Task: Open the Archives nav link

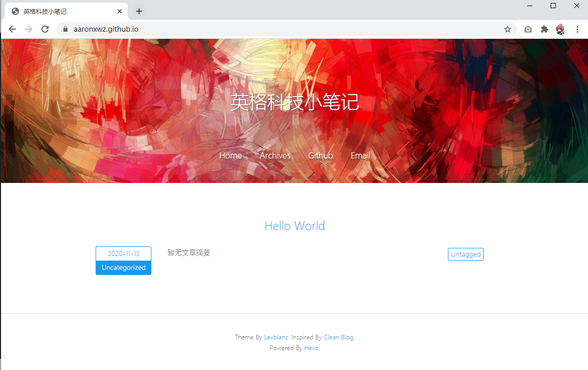Action: 275,155
